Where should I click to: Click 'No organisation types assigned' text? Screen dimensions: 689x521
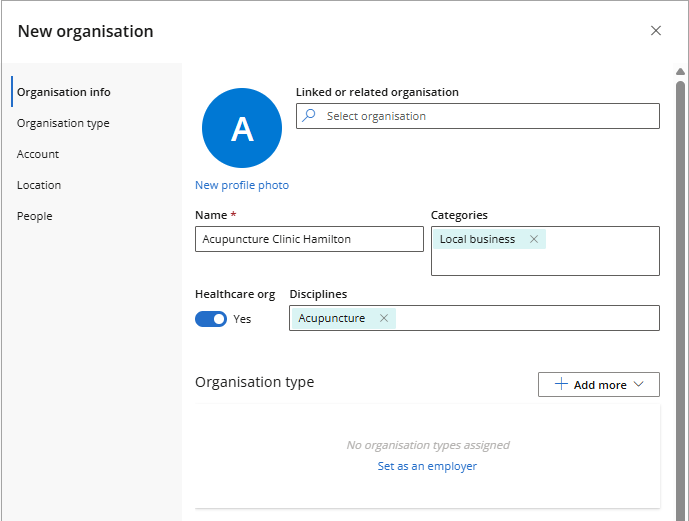428,445
